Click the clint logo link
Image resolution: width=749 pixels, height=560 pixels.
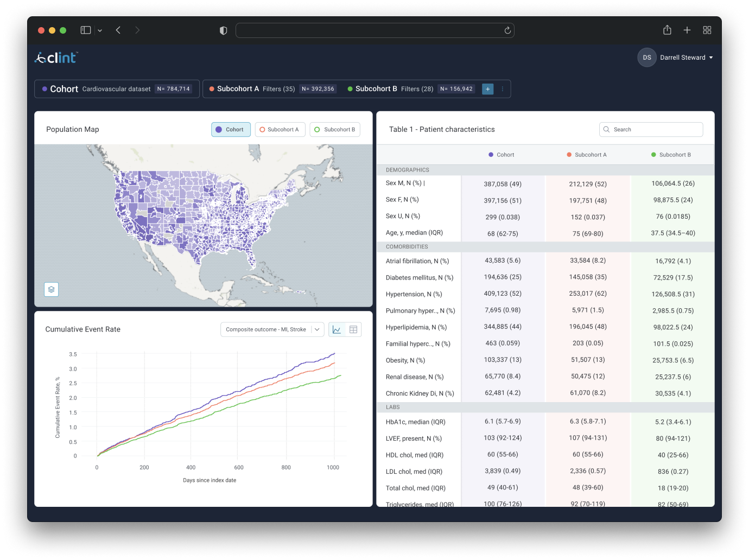tap(56, 58)
